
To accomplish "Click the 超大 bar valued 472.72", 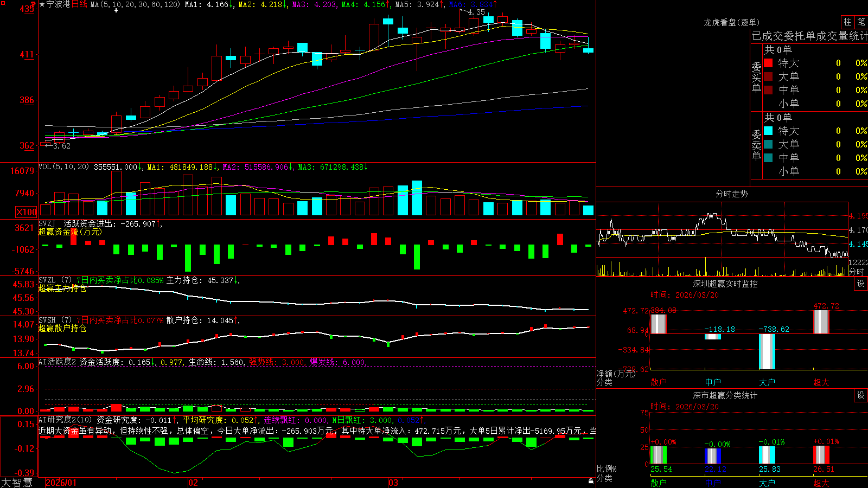I will click(821, 322).
